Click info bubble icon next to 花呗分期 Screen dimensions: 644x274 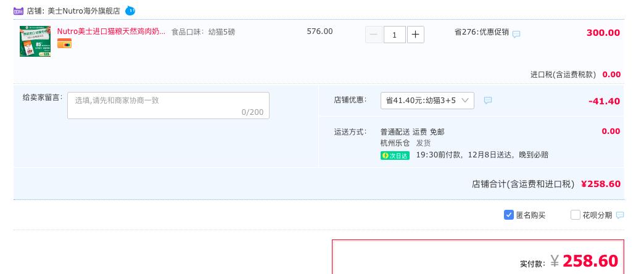click(x=620, y=215)
